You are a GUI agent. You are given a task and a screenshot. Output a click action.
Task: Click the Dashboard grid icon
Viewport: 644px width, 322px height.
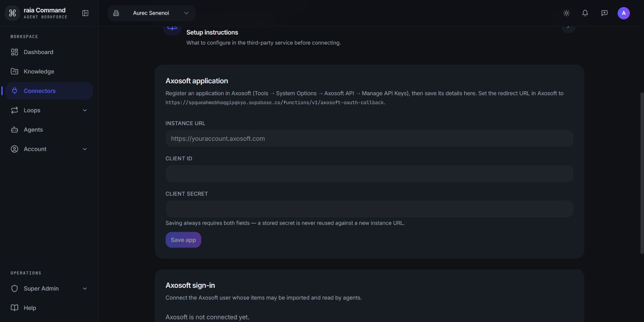pos(15,52)
